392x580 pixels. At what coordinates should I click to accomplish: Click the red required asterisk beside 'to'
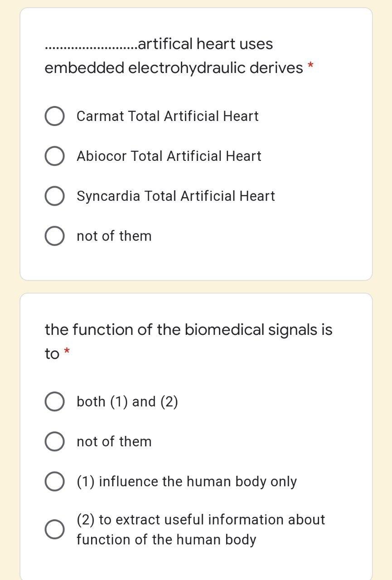click(x=67, y=351)
